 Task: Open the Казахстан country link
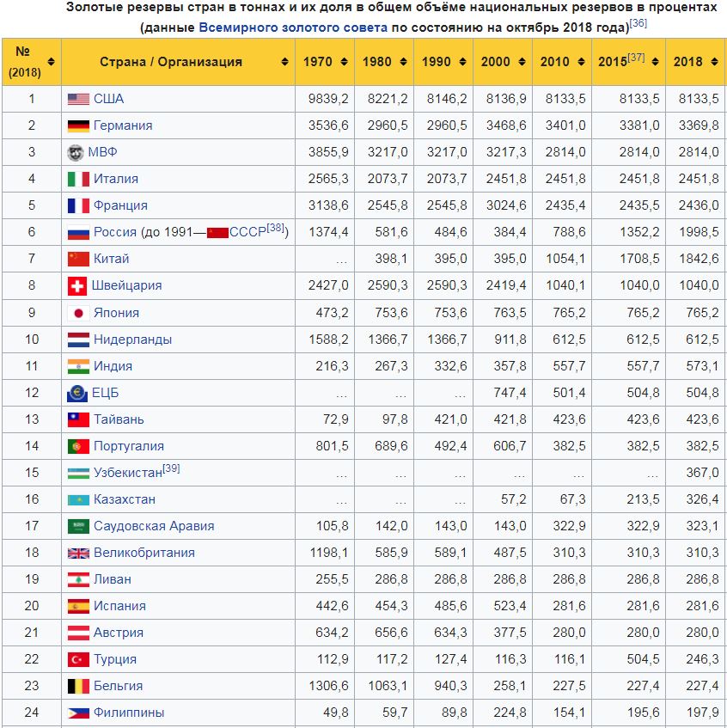coord(125,499)
